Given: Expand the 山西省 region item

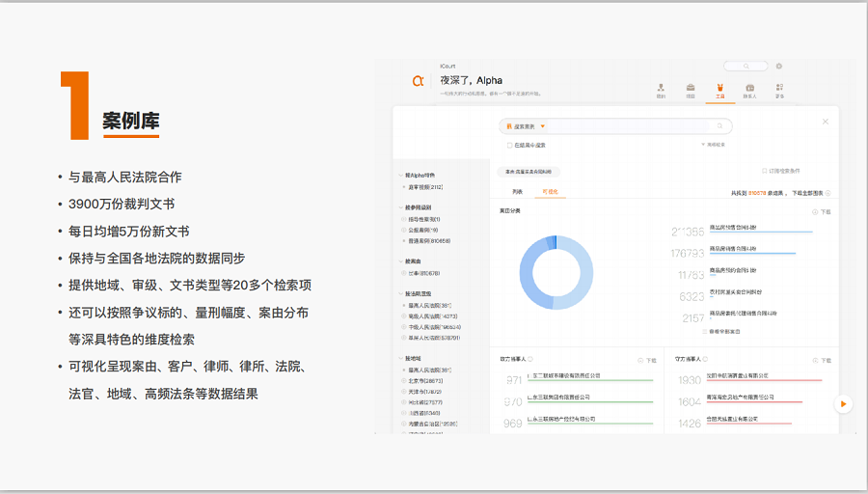Looking at the screenshot, I should [x=404, y=413].
